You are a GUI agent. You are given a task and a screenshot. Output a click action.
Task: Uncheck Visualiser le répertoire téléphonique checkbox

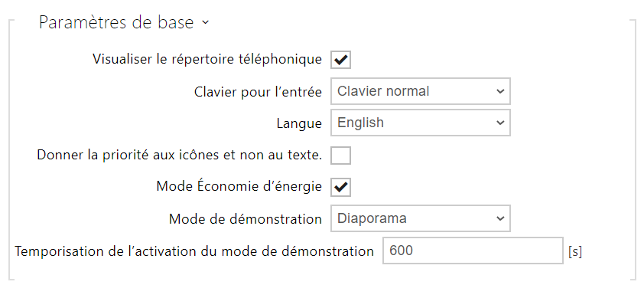coord(340,60)
